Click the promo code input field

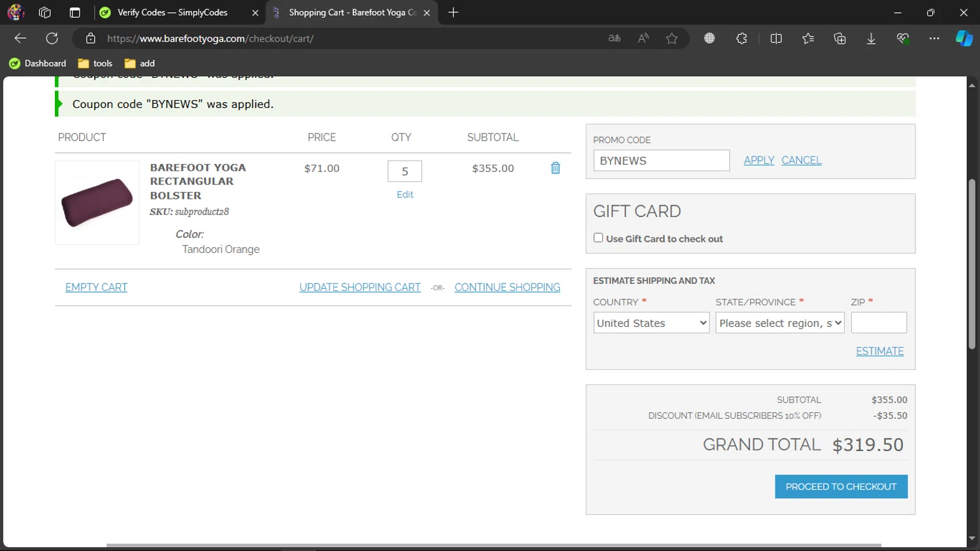coord(661,160)
